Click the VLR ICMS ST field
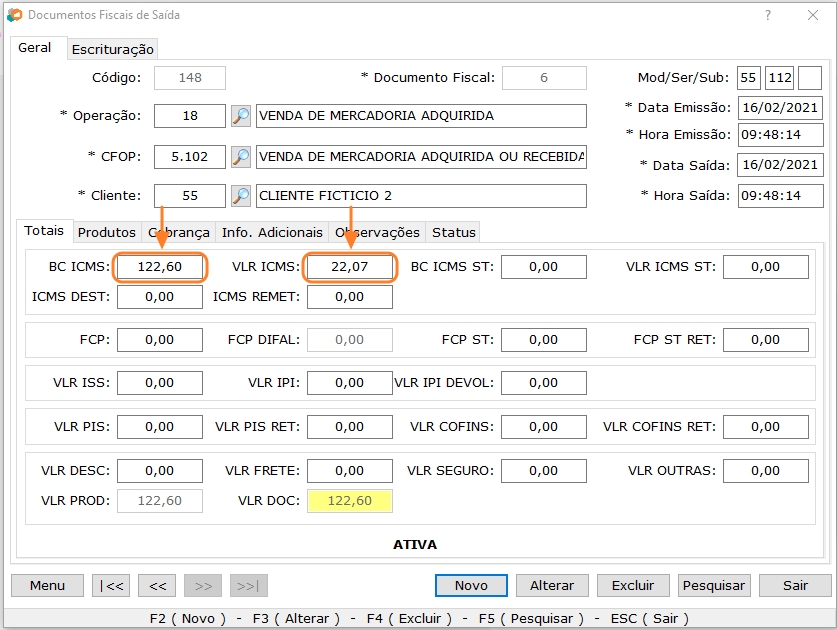The image size is (837, 630). [x=766, y=267]
